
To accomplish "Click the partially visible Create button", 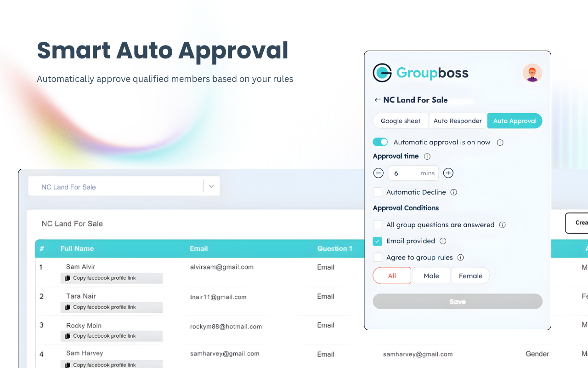I will coord(577,223).
